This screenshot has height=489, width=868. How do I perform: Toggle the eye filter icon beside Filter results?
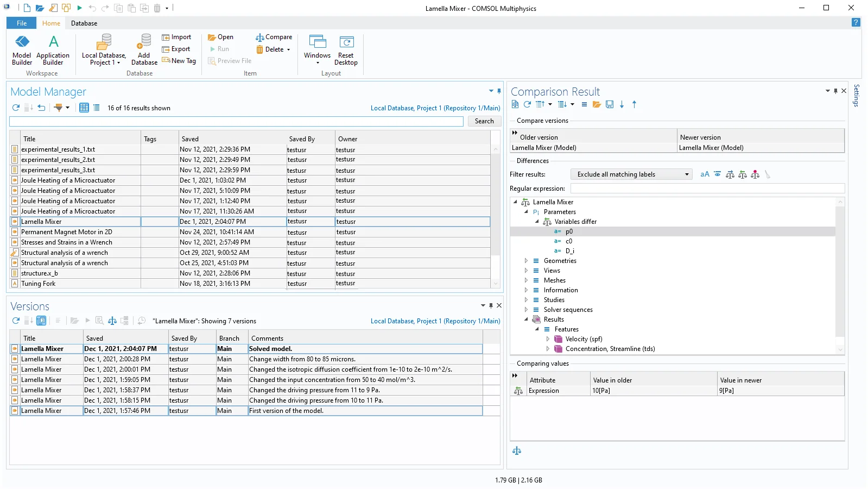pyautogui.click(x=718, y=174)
